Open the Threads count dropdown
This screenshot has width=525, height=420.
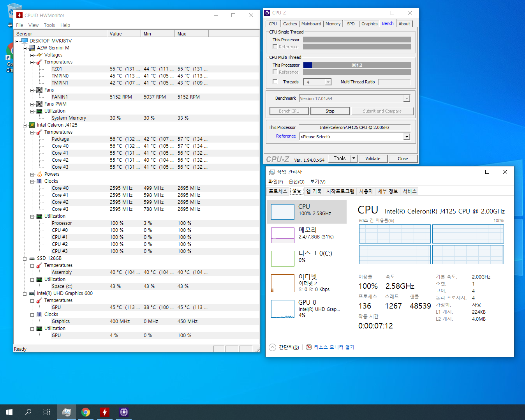click(328, 82)
